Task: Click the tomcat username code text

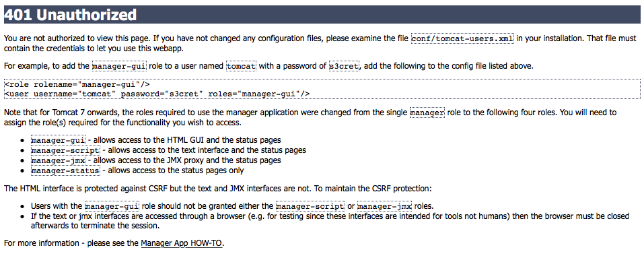Action: point(241,66)
